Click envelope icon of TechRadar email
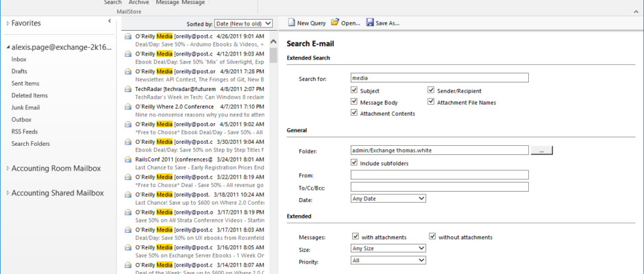 [127, 89]
